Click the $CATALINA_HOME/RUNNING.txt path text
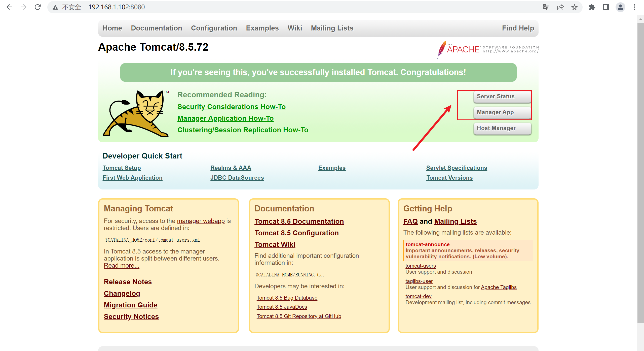The width and height of the screenshot is (644, 351). click(x=290, y=275)
